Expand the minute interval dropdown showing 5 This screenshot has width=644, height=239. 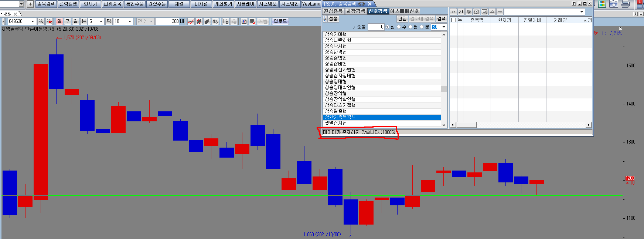(101, 21)
